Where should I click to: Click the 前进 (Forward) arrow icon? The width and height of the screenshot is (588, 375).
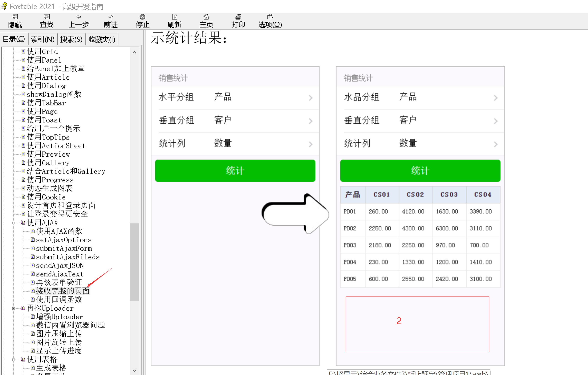tap(111, 17)
